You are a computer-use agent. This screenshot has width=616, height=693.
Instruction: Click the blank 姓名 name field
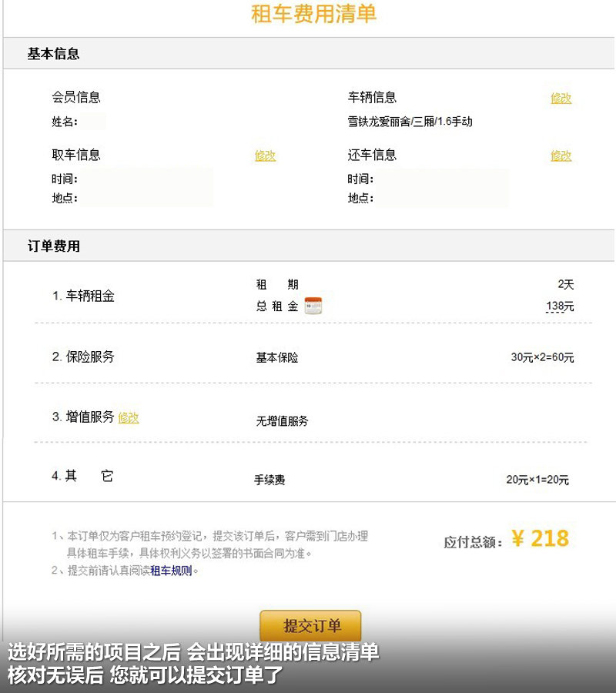[x=93, y=121]
